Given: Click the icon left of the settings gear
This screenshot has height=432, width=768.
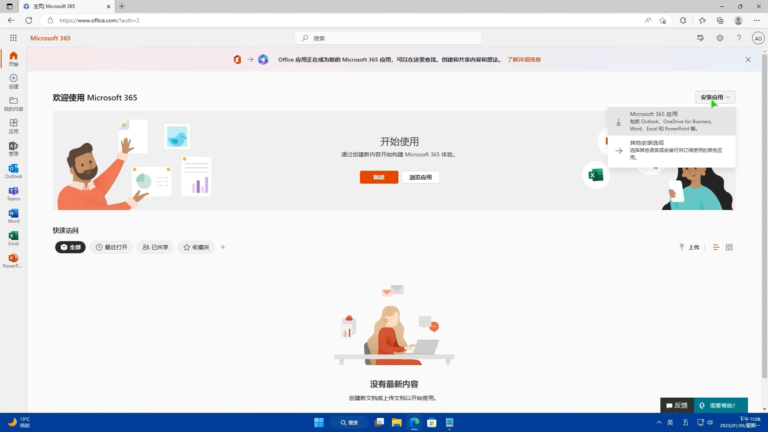Looking at the screenshot, I should pos(700,38).
